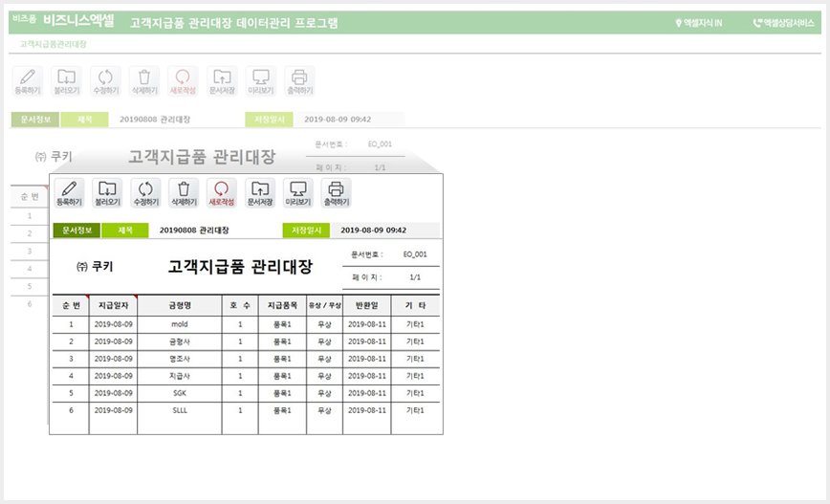Click 출력하기 printer icon in zoomed panel
The height and width of the screenshot is (504, 830).
[x=337, y=193]
